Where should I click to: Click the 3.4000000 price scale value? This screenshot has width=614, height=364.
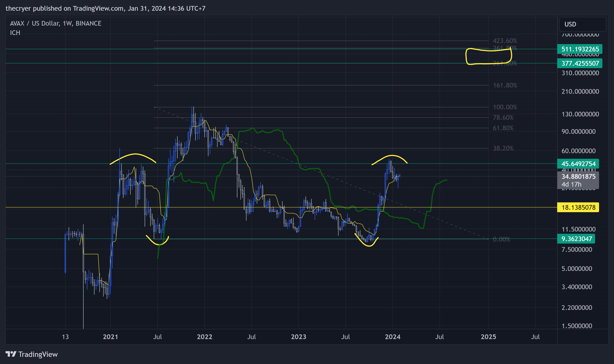[577, 287]
